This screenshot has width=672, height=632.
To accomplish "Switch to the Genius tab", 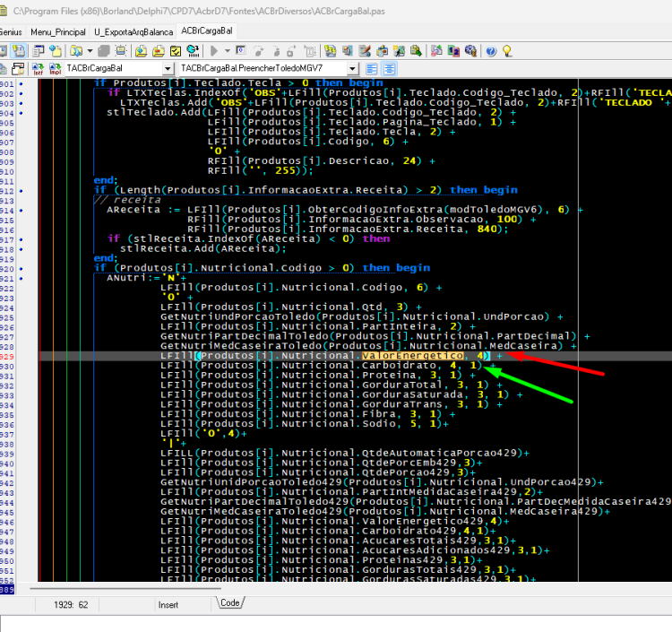I will (x=10, y=32).
